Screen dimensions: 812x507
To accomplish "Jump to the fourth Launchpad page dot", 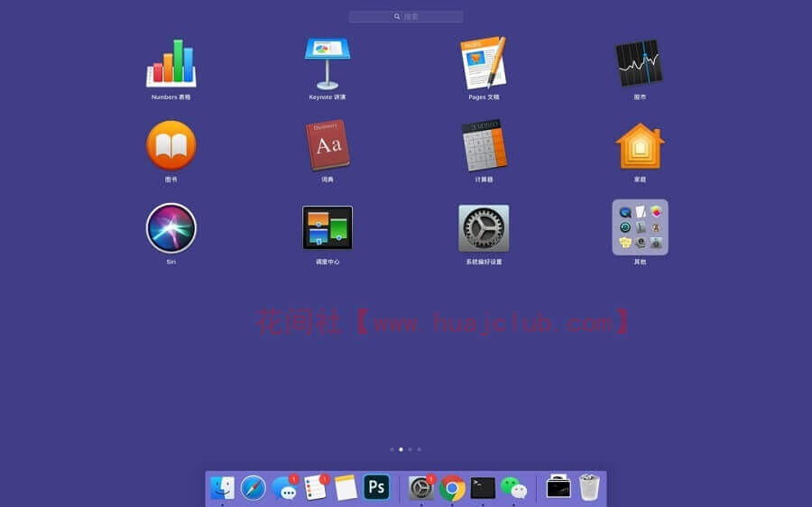I will (419, 449).
